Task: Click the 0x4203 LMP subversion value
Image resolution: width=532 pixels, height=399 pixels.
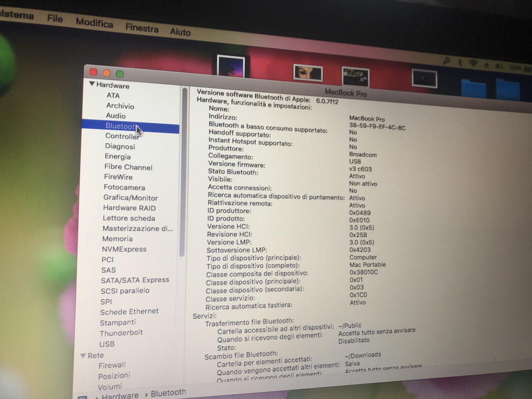Action: 360,250
